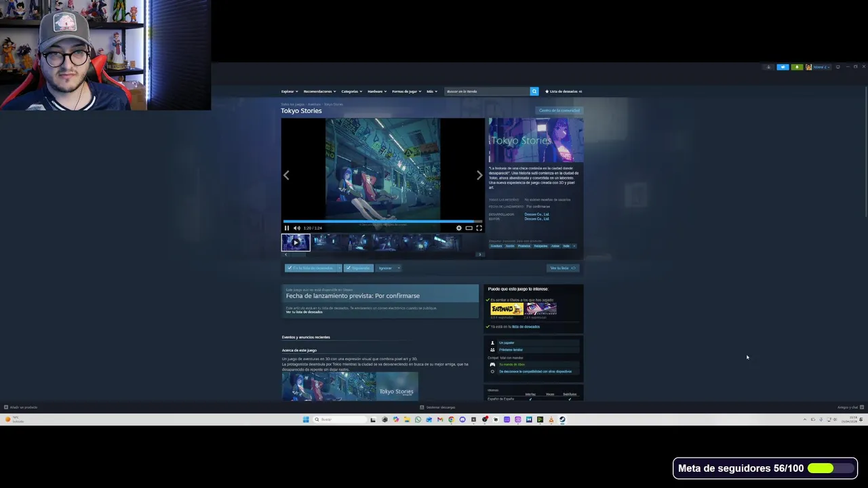868x488 pixels.
Task: Open the Explorar dropdown menu
Action: coord(290,91)
